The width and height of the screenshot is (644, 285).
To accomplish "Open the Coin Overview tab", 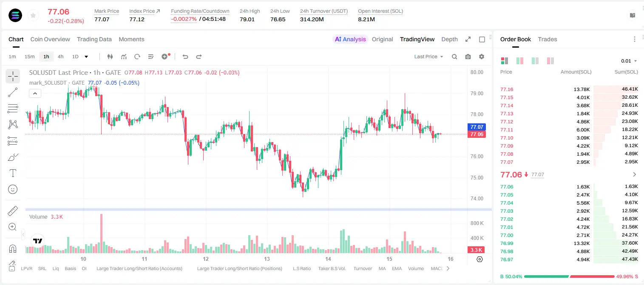I will pos(50,39).
